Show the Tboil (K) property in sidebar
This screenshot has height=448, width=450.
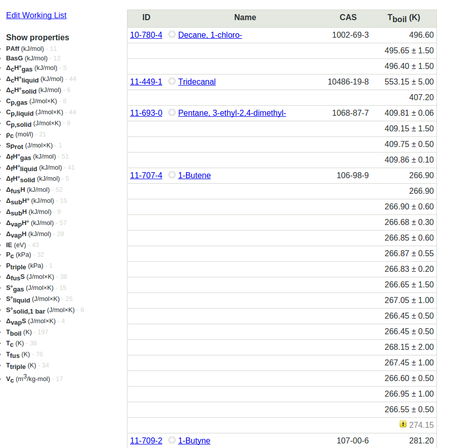pos(19,332)
